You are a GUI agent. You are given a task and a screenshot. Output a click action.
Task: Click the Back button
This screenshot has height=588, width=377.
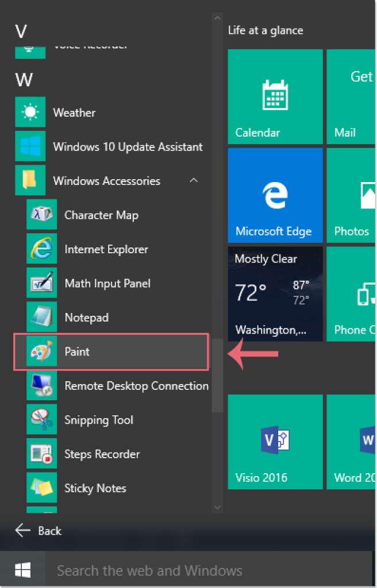[x=38, y=531]
